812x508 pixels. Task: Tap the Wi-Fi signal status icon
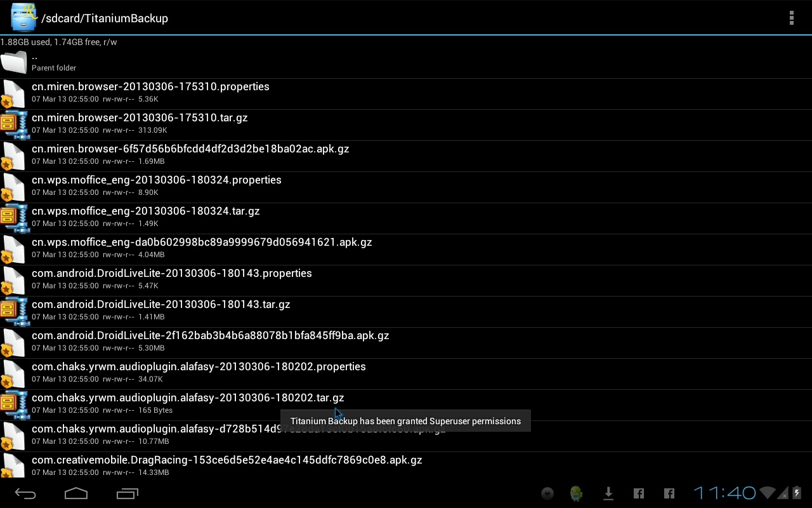point(768,493)
